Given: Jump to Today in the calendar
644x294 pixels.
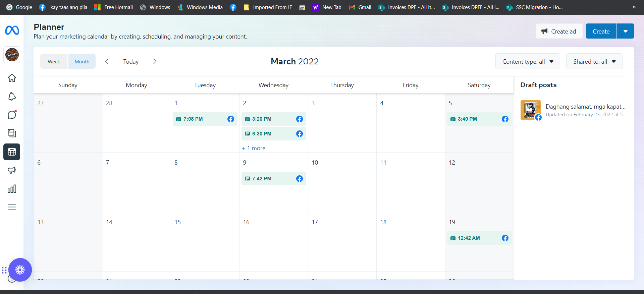Looking at the screenshot, I should (131, 61).
